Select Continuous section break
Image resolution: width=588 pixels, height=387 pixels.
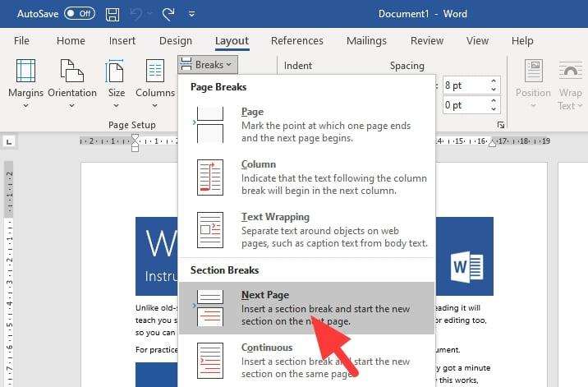307,361
